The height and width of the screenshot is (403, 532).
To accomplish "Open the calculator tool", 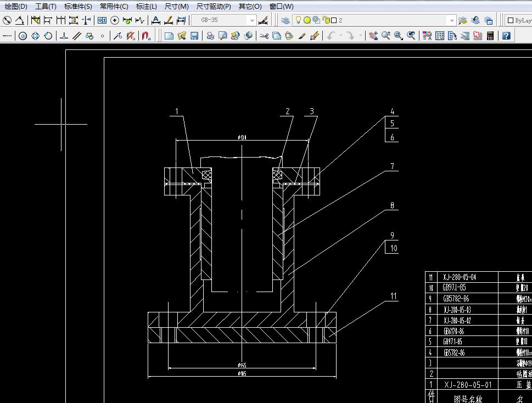I will 490,36.
